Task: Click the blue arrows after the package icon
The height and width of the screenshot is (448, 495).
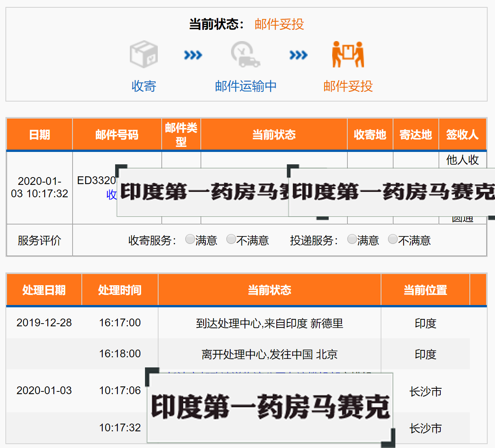Action: click(x=193, y=55)
